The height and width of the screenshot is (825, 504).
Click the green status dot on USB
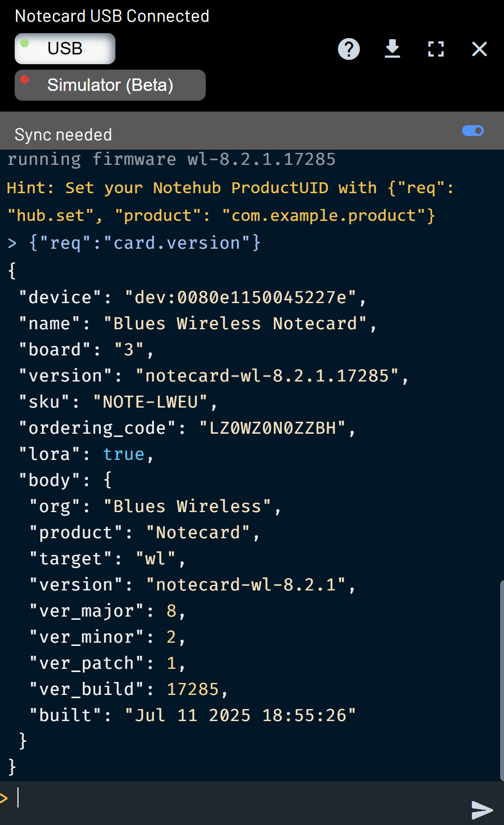click(24, 42)
